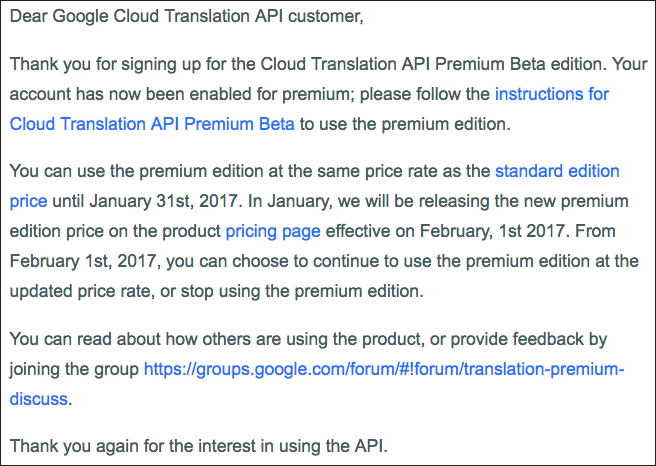Viewport: 656px width, 466px height.
Task: Click the "Thank you for signing up" opening text
Action: [x=105, y=64]
